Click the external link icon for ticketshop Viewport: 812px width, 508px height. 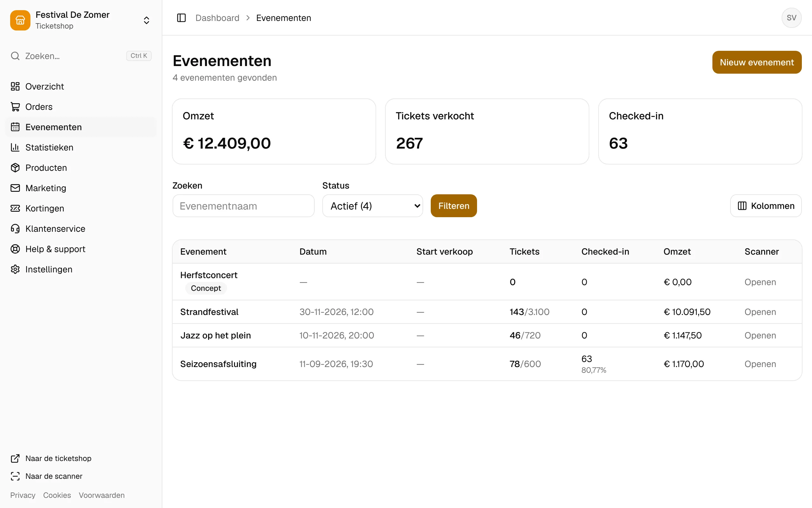[x=15, y=458]
